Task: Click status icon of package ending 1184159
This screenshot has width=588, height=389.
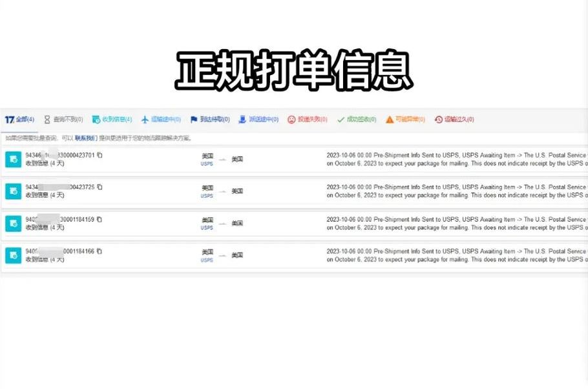Action: pos(13,224)
